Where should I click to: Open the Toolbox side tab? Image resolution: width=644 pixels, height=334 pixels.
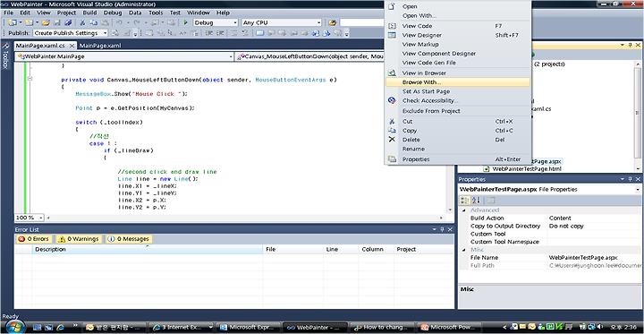click(5, 56)
